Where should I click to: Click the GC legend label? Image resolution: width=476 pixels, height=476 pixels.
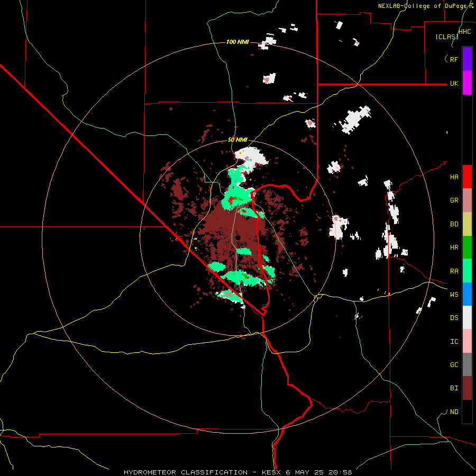(454, 365)
